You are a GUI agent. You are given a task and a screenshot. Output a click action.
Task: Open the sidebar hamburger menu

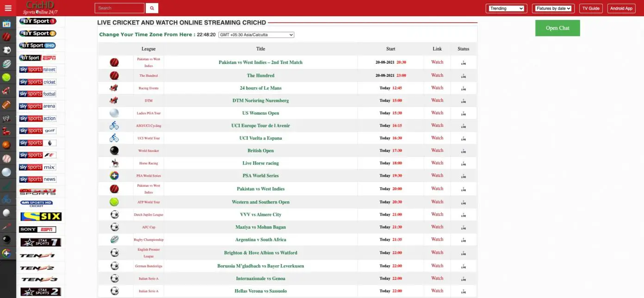tap(7, 7)
